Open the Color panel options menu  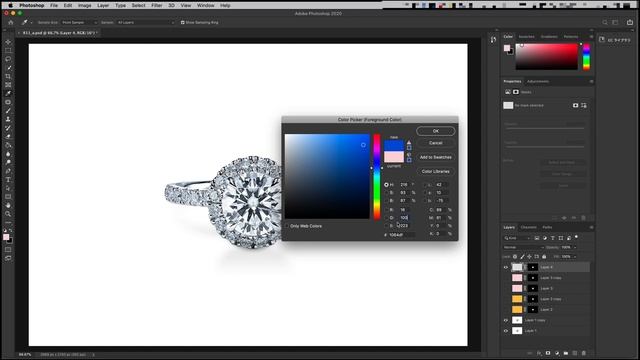(x=591, y=37)
